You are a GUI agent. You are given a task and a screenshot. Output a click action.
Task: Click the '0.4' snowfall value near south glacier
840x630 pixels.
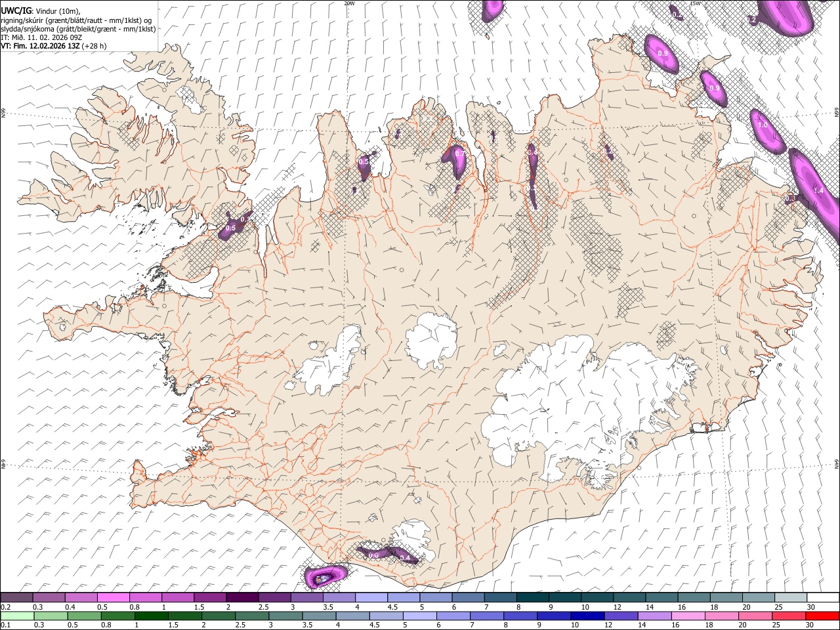coord(405,558)
